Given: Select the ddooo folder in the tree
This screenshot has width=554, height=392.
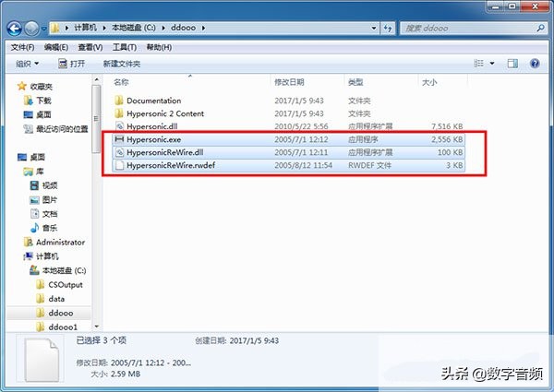Looking at the screenshot, I should [54, 313].
